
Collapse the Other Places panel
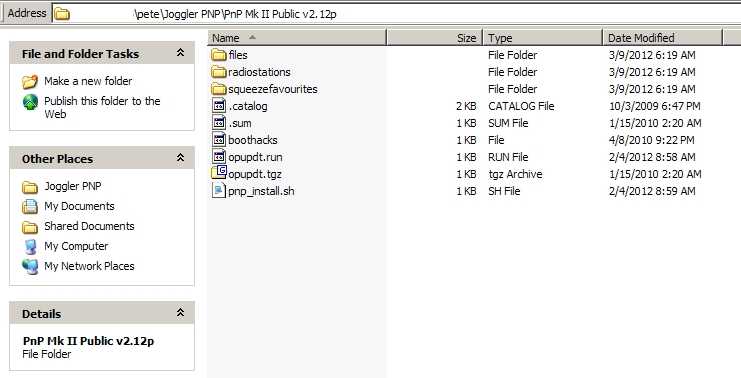point(181,158)
